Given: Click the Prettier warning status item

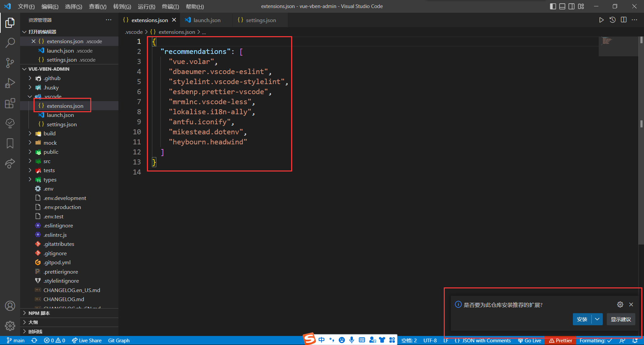Looking at the screenshot, I should pos(560,340).
